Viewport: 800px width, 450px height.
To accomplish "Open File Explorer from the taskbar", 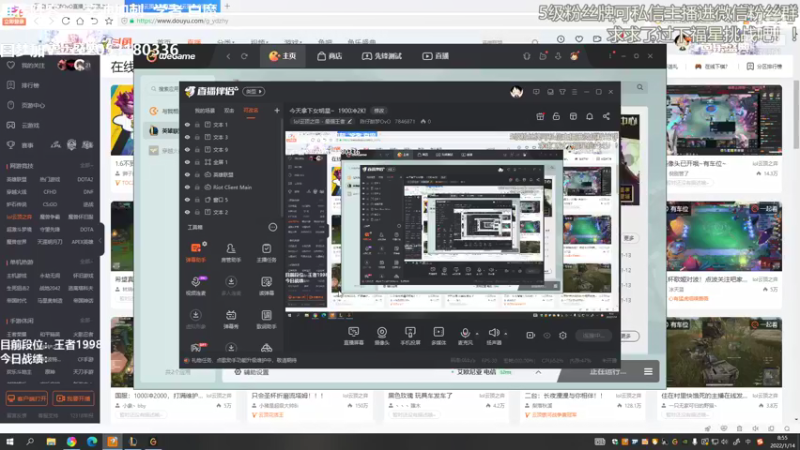I will pos(51,442).
